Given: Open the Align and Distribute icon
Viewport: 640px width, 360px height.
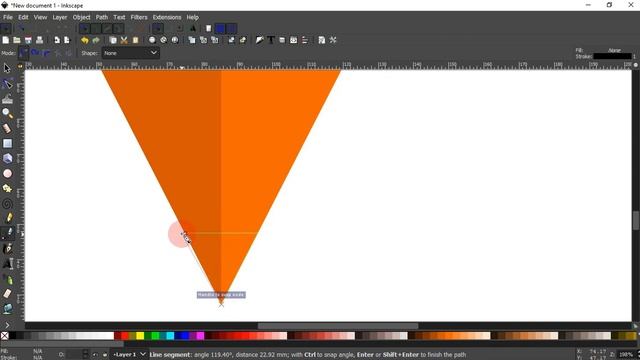Looking at the screenshot, I should (305, 40).
